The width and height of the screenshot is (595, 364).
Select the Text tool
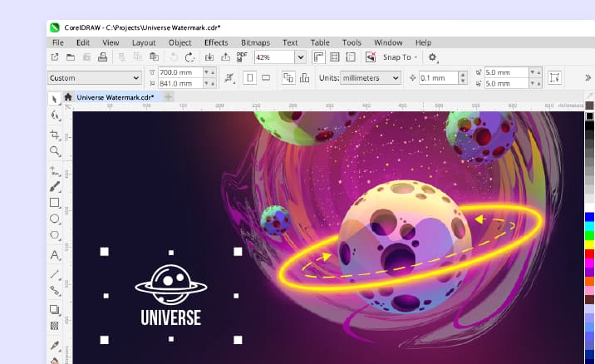pyautogui.click(x=55, y=255)
